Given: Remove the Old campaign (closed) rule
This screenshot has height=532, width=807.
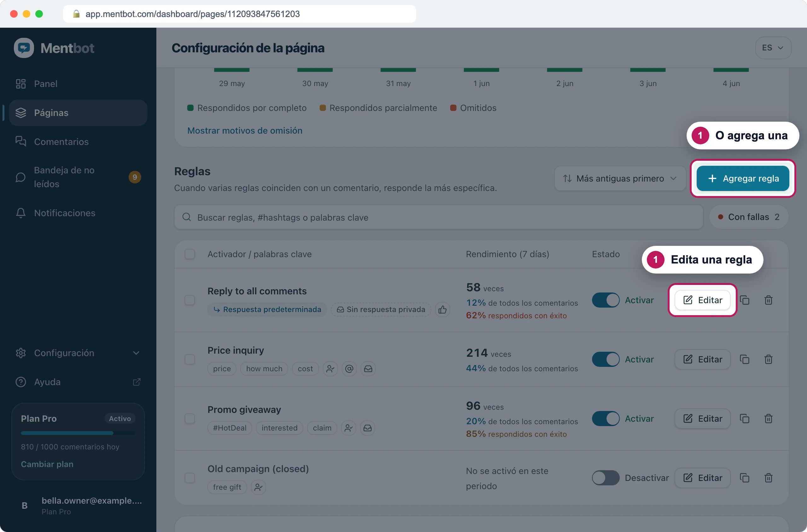Looking at the screenshot, I should click(768, 478).
